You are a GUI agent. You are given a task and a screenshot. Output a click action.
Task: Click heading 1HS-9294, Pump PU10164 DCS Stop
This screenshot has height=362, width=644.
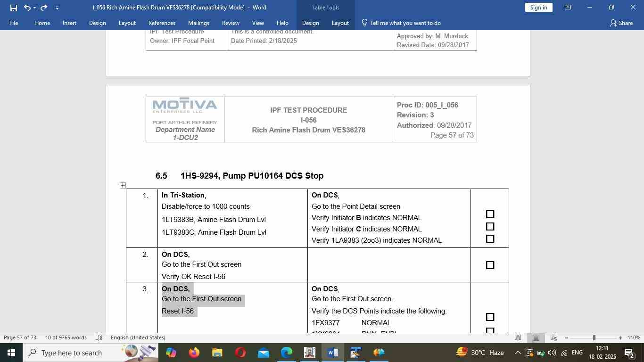click(252, 176)
